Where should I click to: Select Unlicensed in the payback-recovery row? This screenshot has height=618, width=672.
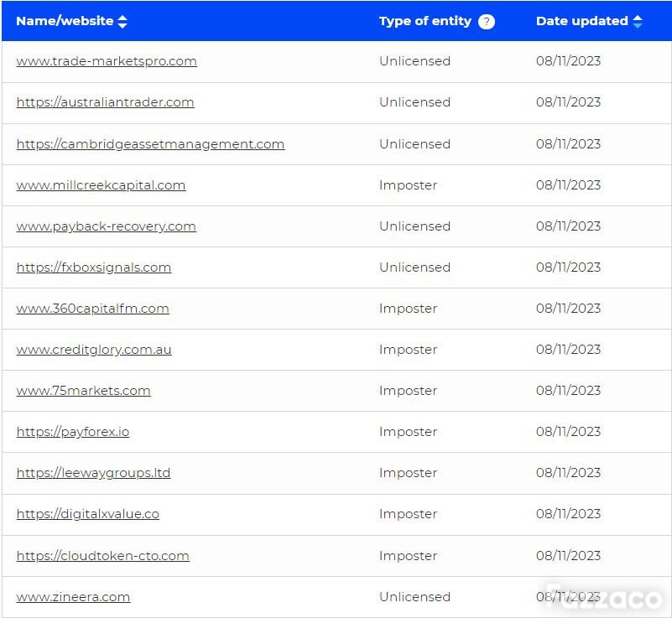(414, 226)
